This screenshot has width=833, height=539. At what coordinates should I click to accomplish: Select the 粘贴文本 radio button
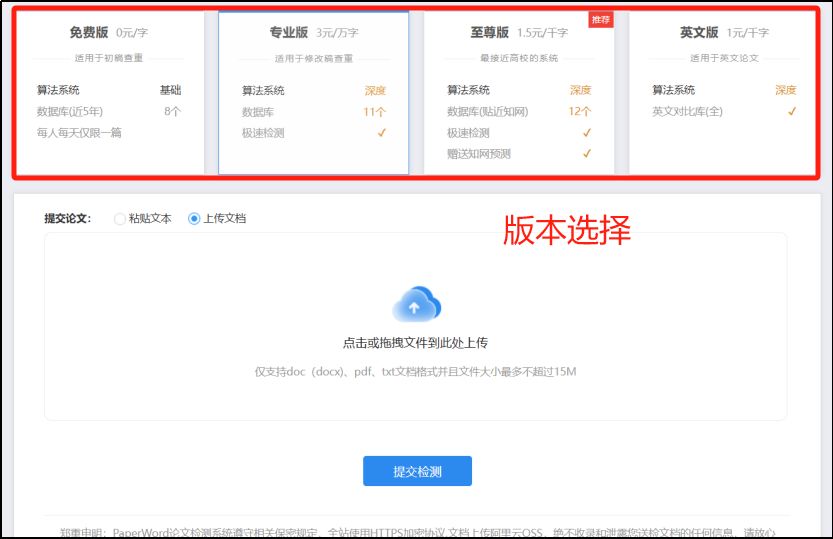120,218
